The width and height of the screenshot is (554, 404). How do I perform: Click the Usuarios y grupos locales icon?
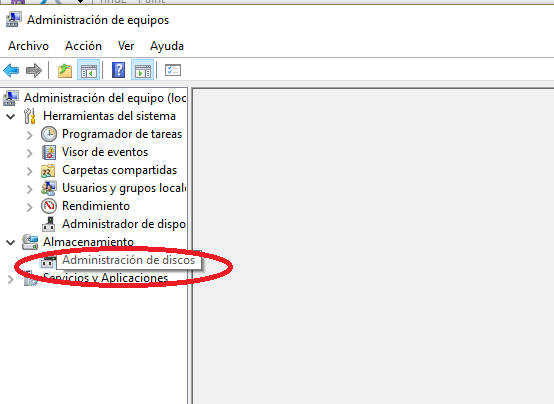click(x=49, y=188)
